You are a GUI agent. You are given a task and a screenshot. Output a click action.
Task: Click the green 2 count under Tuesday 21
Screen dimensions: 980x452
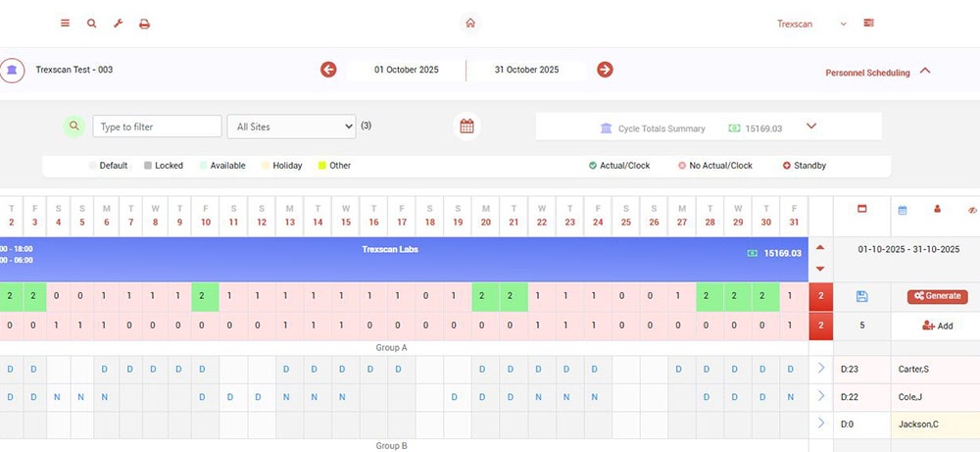click(514, 296)
